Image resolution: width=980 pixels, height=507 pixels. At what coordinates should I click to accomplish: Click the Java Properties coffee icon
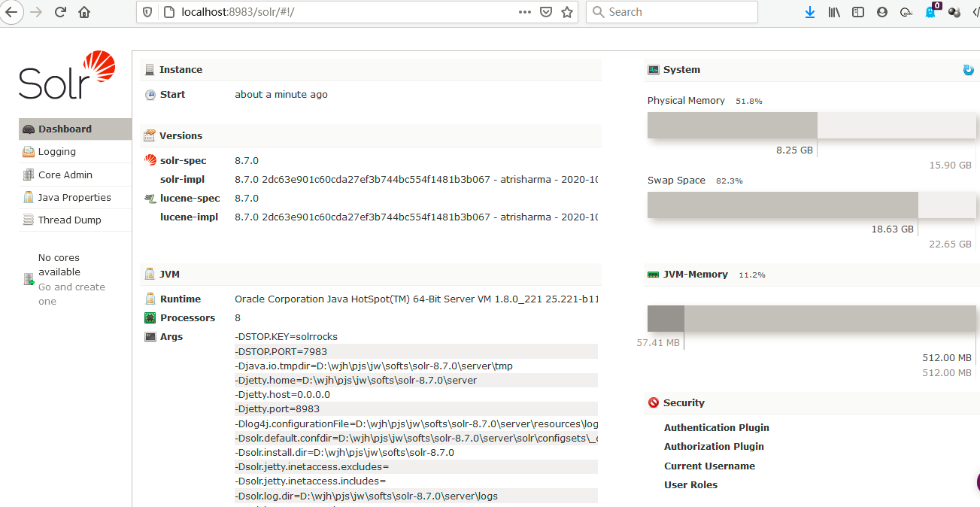(29, 197)
